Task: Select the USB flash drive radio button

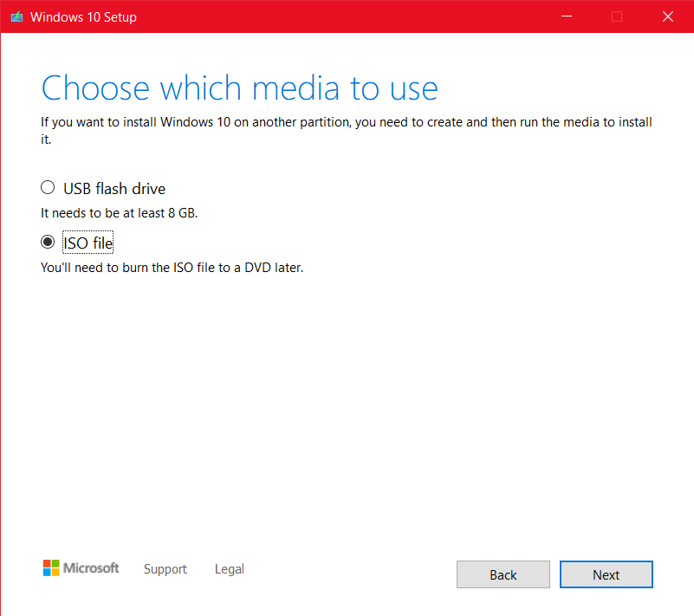Action: pyautogui.click(x=48, y=188)
